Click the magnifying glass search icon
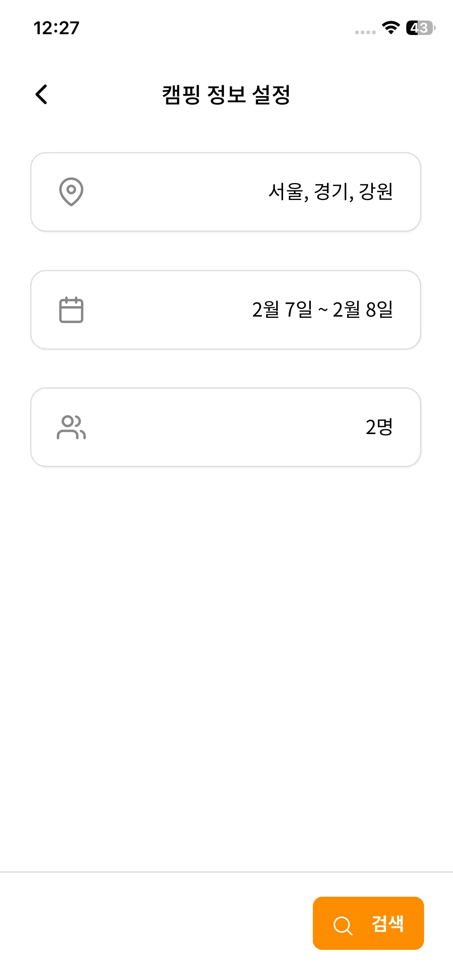 (343, 925)
